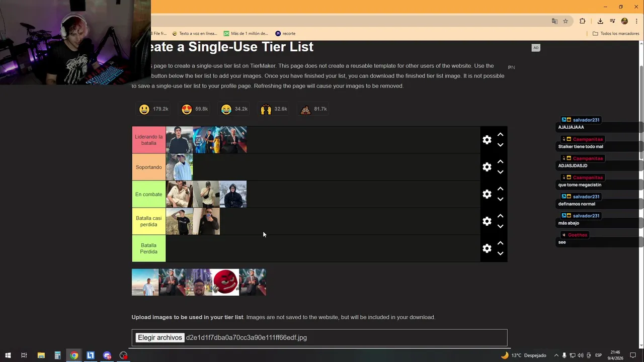The image size is (644, 362).
Task: Move En combate tier down
Action: [500, 199]
